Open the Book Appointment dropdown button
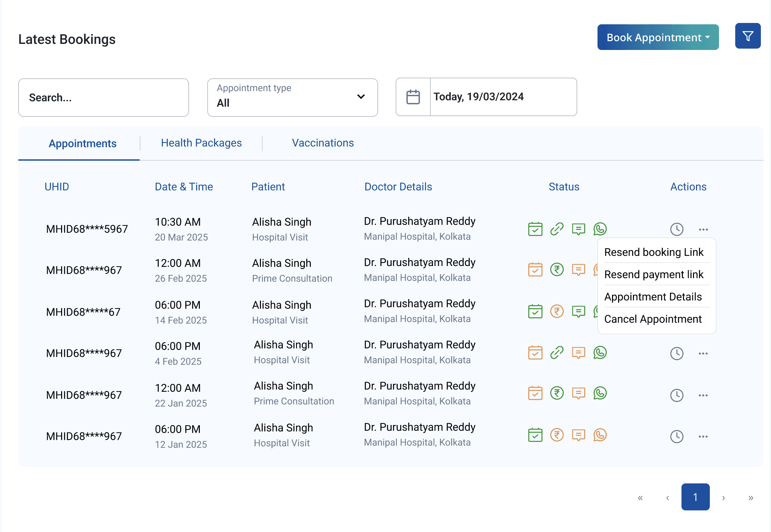The height and width of the screenshot is (532, 771). (658, 37)
